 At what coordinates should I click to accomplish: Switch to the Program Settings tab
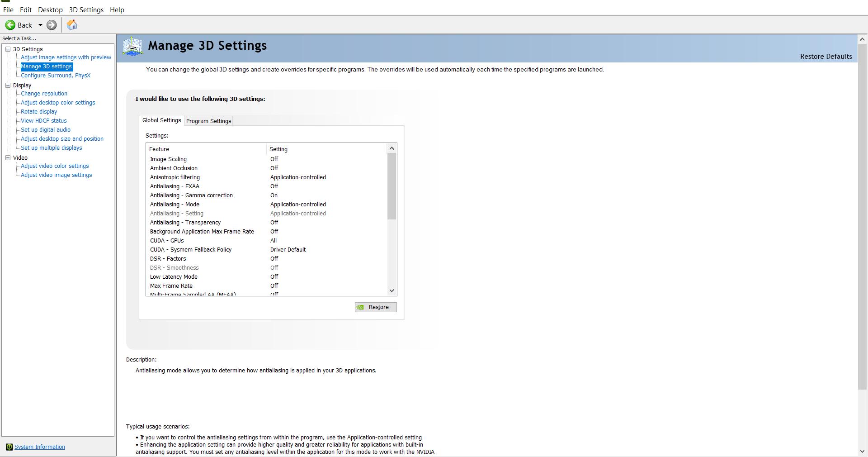click(x=208, y=121)
